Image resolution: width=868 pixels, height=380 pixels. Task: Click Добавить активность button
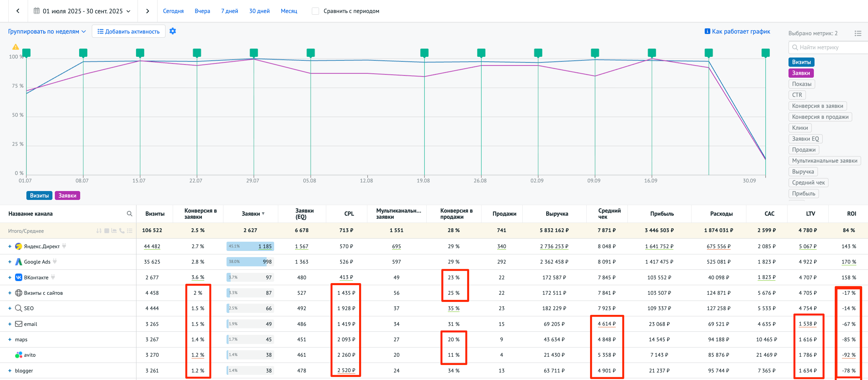[x=129, y=31]
